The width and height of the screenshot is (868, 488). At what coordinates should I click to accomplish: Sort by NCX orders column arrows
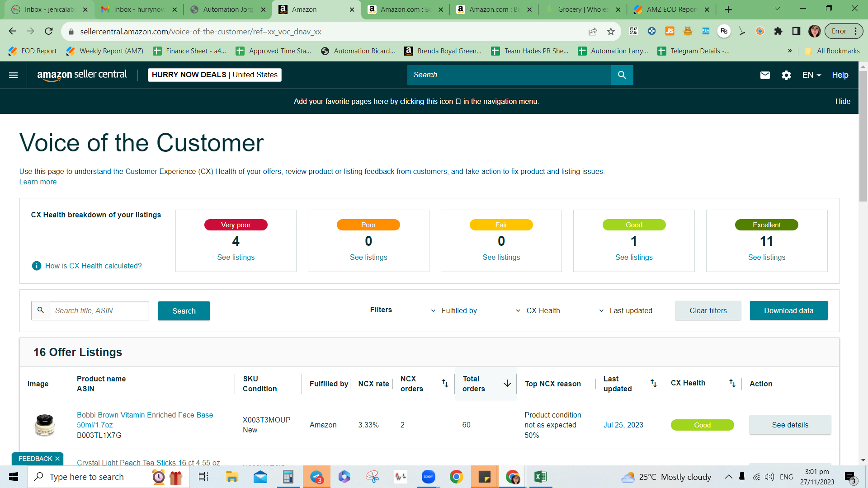coord(445,383)
